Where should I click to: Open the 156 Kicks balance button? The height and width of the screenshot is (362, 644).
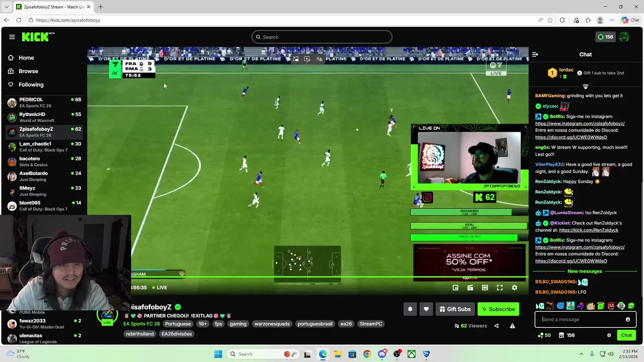coord(605,37)
